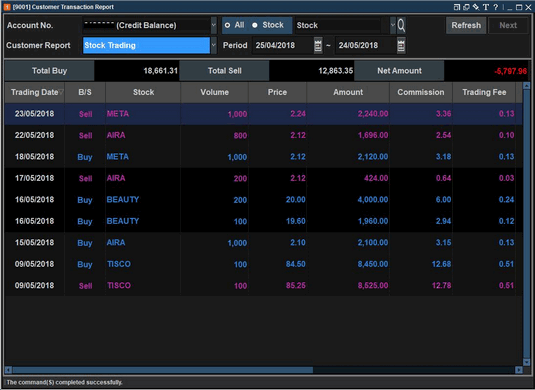Viewport: 535px width, 390px height.
Task: Close the Customer Transaction Report window
Action: (x=528, y=7)
